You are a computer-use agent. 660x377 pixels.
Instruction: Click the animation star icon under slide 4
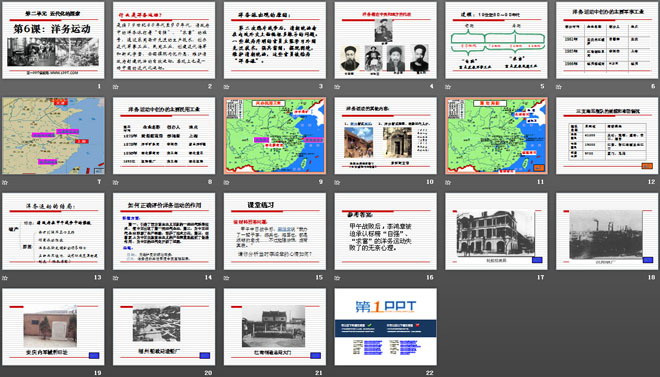point(337,87)
